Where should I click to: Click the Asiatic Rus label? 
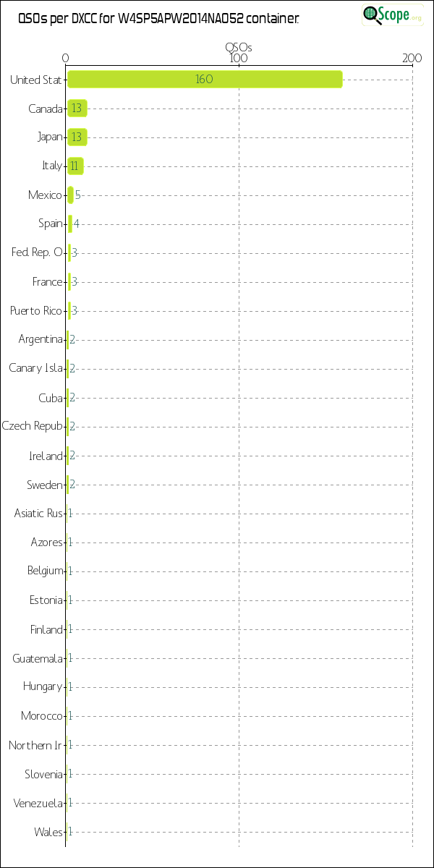38,514
